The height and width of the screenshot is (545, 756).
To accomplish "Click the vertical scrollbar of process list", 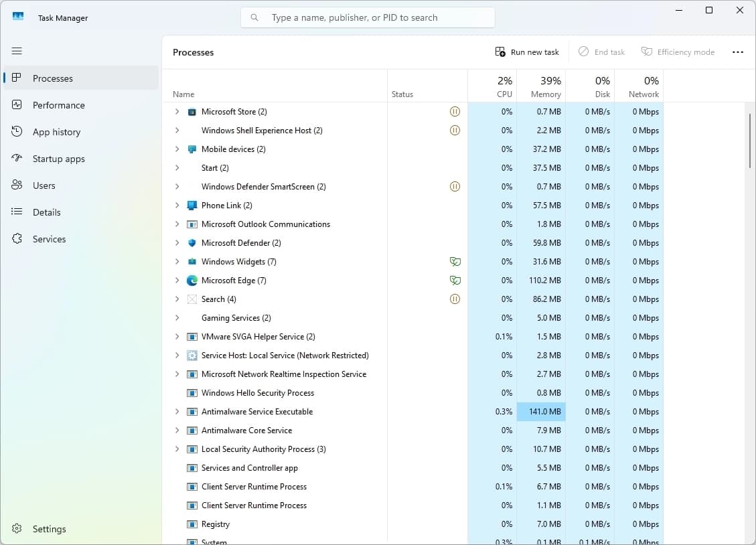I will pyautogui.click(x=750, y=141).
